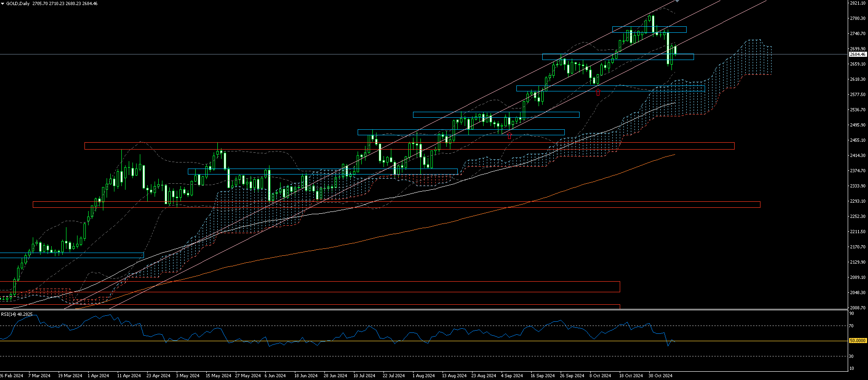Click the 2170.70 price axis label
868x380 pixels.
[x=857, y=247]
